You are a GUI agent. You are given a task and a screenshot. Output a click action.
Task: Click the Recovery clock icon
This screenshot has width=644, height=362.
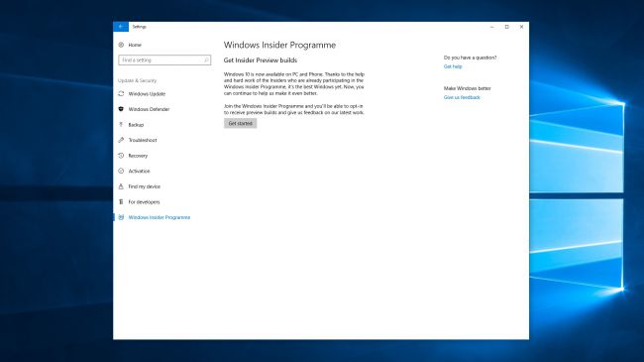click(121, 156)
